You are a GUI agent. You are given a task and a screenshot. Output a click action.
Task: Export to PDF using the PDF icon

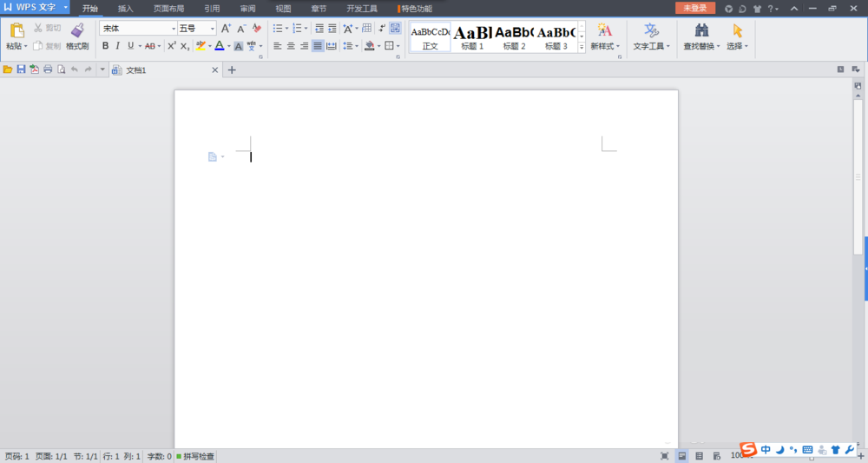pos(35,69)
